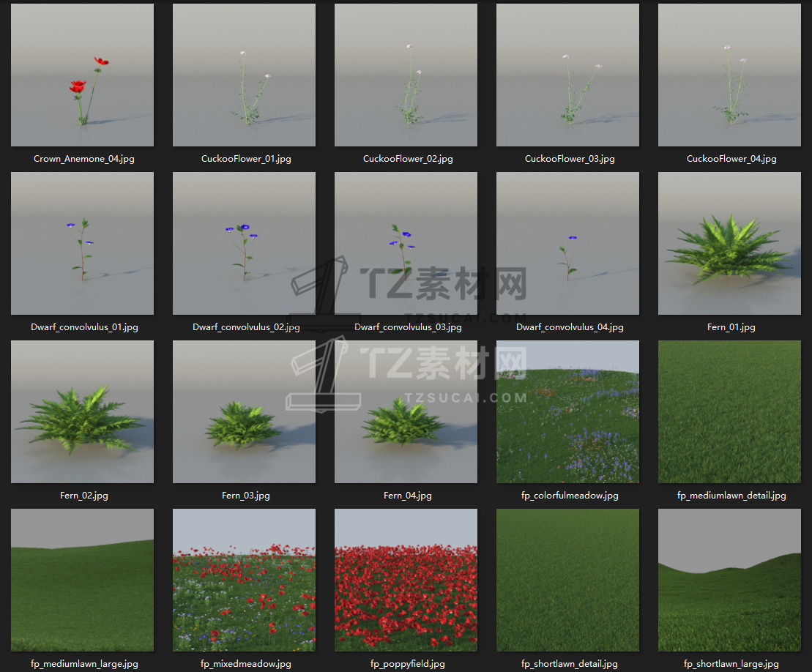
Task: Click the fp_mediumlawn_large.jpg file name
Action: tap(84, 664)
